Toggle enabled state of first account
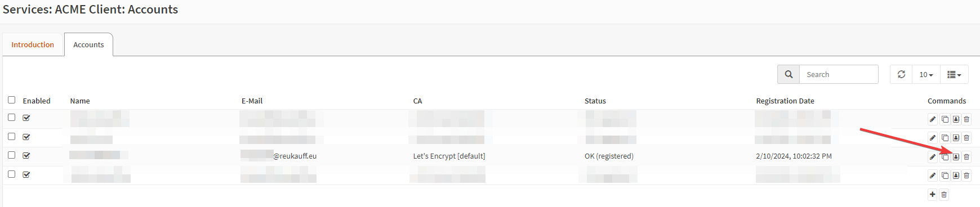 [x=26, y=118]
